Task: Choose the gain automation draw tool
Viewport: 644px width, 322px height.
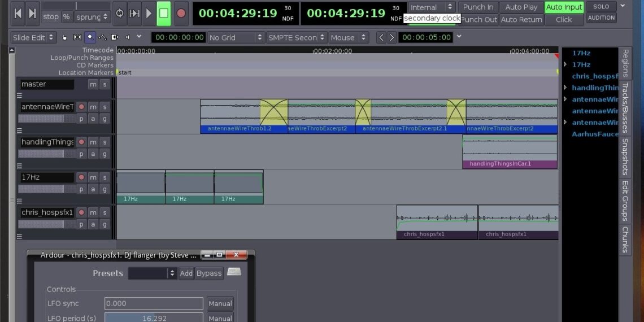Action: [102, 38]
